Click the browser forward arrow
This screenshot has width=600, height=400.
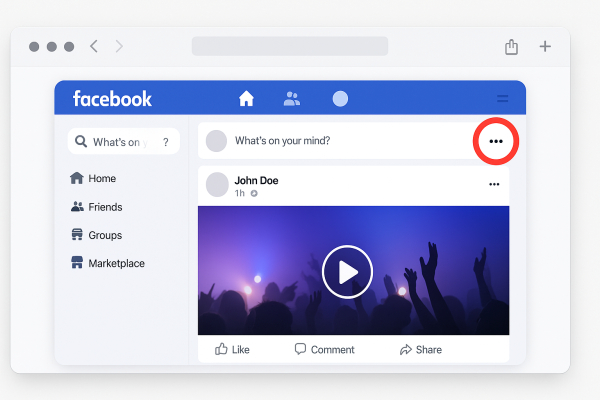click(x=119, y=46)
